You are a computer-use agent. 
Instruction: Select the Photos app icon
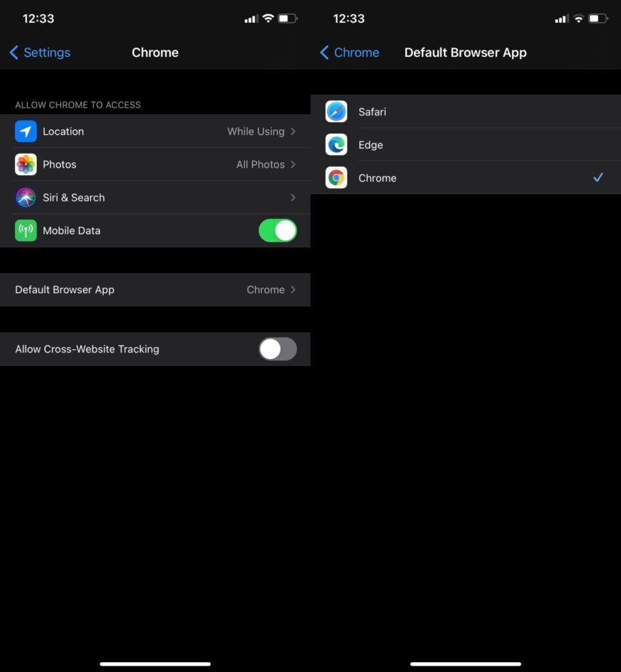[x=26, y=164]
